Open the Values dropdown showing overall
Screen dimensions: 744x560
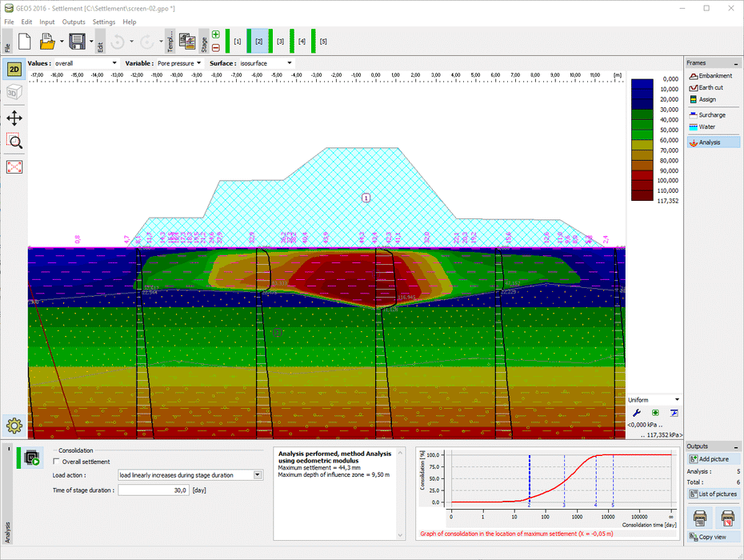pyautogui.click(x=86, y=62)
